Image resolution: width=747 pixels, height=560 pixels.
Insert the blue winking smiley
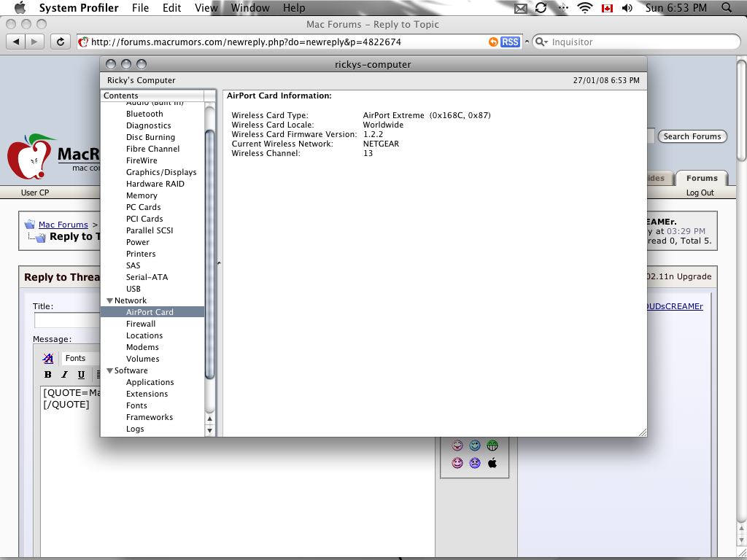475,446
